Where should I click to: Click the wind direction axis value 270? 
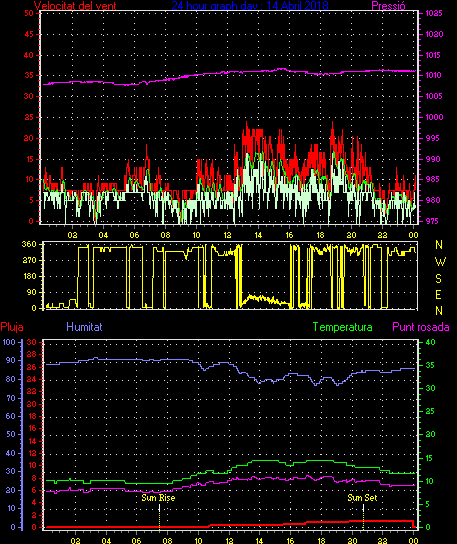coord(29,260)
